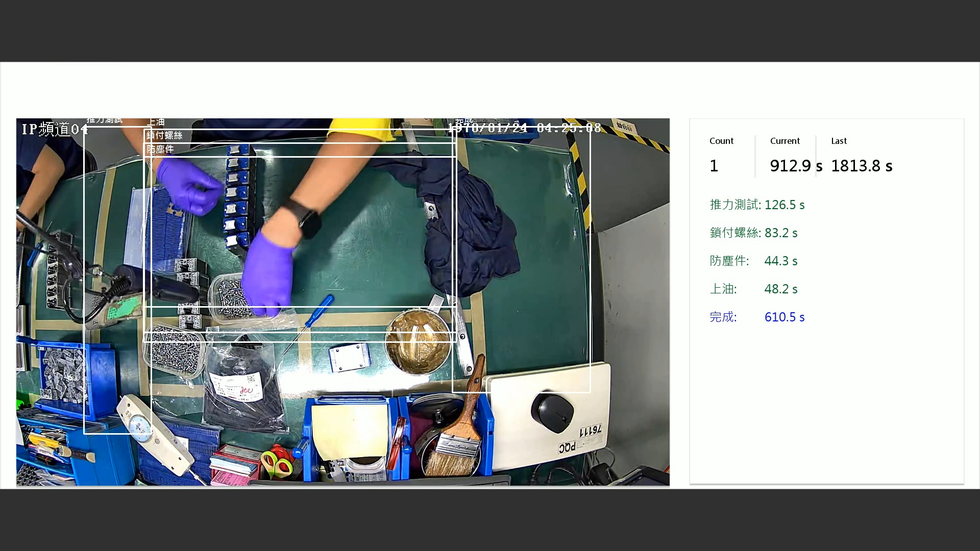Click the Count header label
This screenshot has width=980, height=551.
pyautogui.click(x=721, y=141)
